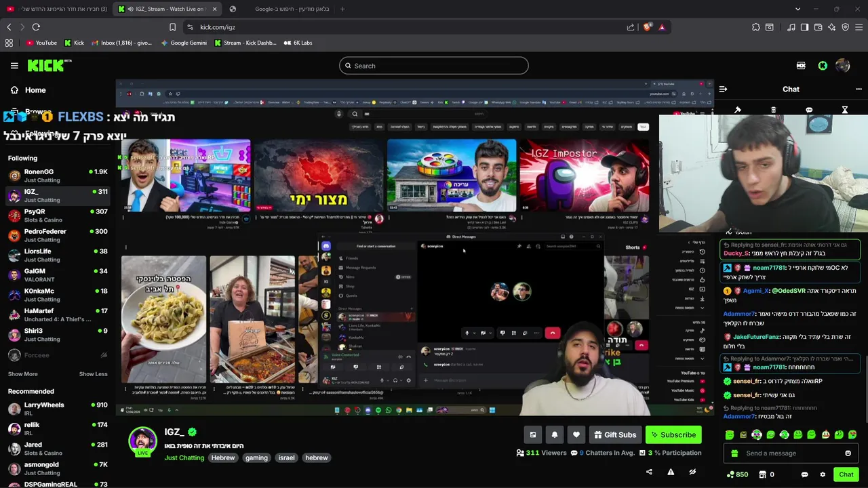Click the Kick logo

point(49,66)
